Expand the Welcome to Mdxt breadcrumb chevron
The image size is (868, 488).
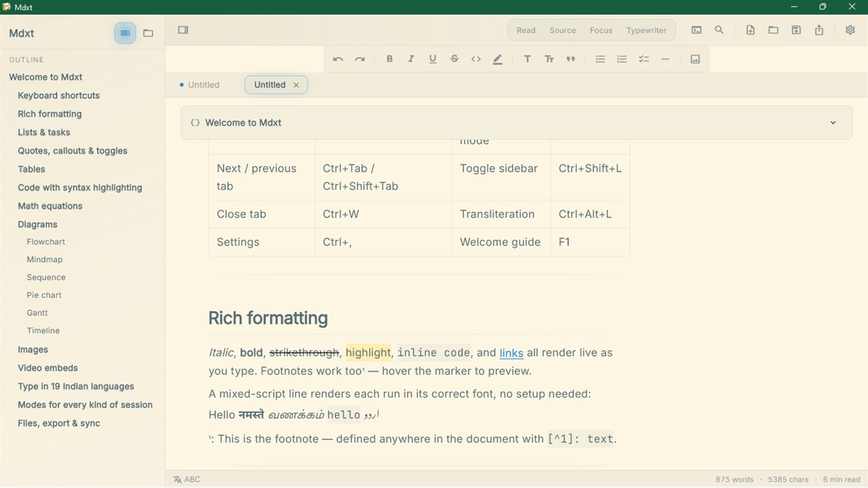(x=833, y=123)
